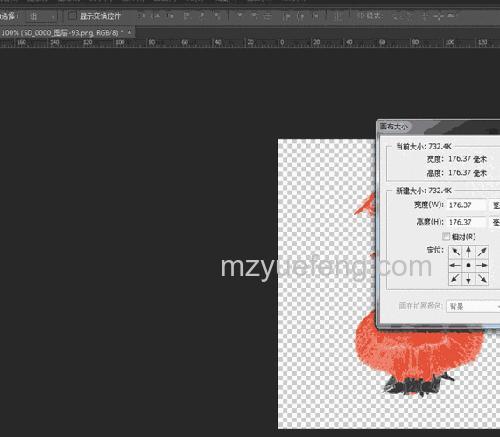Set anchor to top-right arrow cell
The image size is (500, 437).
click(x=482, y=252)
